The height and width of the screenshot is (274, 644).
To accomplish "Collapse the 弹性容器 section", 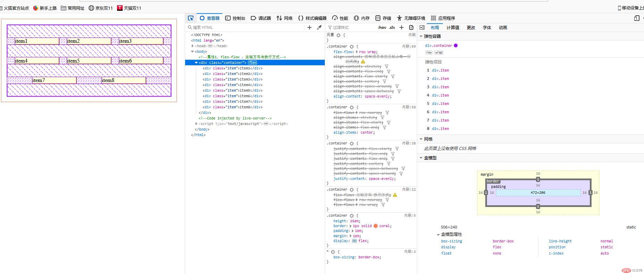I will pyautogui.click(x=421, y=36).
